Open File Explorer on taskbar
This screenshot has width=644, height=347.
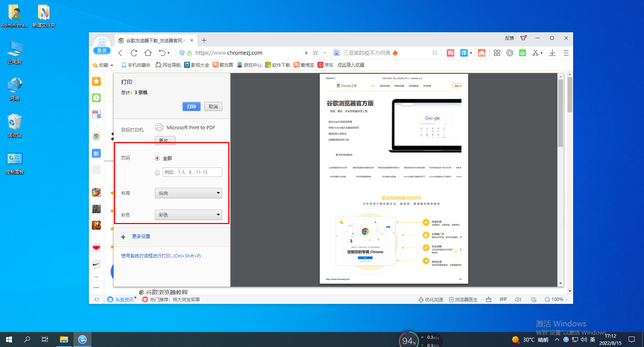64,340
